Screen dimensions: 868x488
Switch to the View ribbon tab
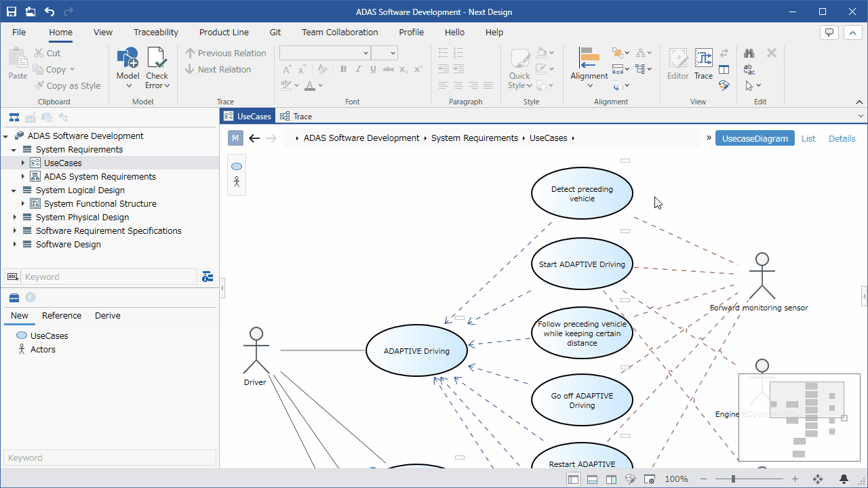(103, 32)
